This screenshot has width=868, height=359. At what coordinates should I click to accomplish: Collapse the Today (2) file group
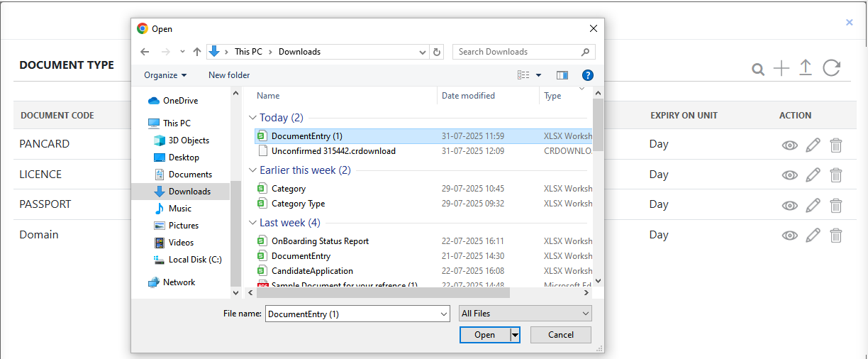(x=252, y=118)
